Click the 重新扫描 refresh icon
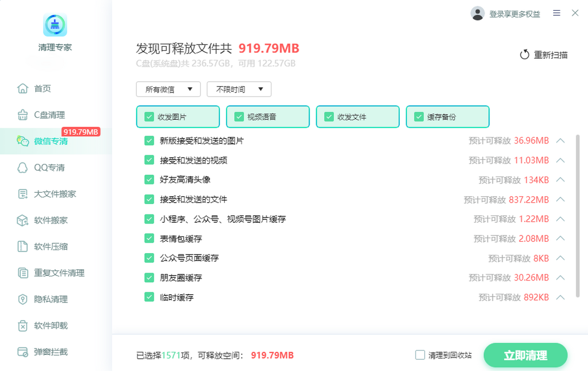588x371 pixels. pos(525,55)
